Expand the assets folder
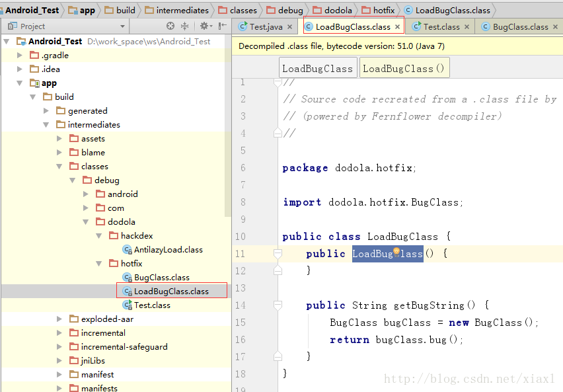Screen dimensions: 563x392 coord(59,139)
